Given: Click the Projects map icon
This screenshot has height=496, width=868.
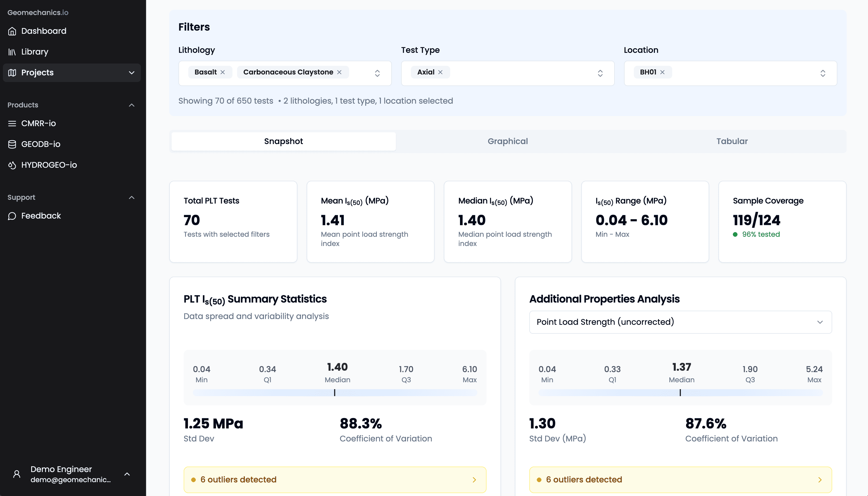Looking at the screenshot, I should 12,72.
